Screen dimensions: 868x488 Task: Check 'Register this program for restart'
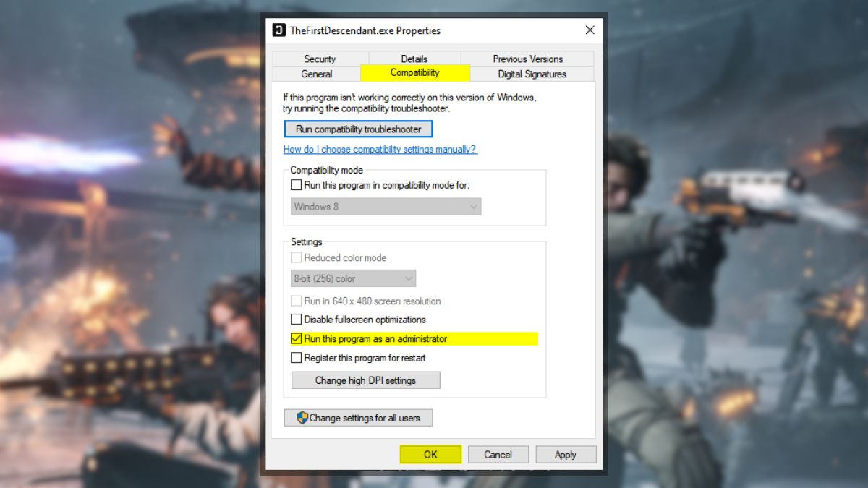(296, 358)
